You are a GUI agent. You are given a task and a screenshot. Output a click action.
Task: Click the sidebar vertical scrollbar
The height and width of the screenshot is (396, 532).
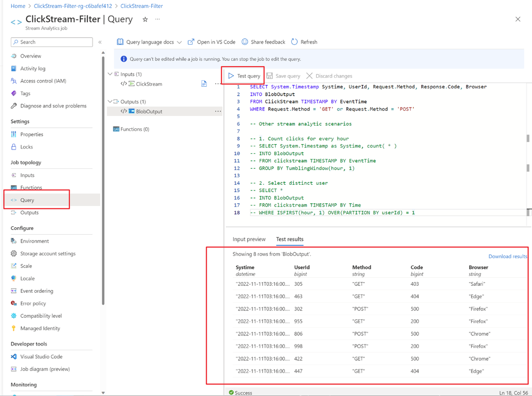(103, 180)
